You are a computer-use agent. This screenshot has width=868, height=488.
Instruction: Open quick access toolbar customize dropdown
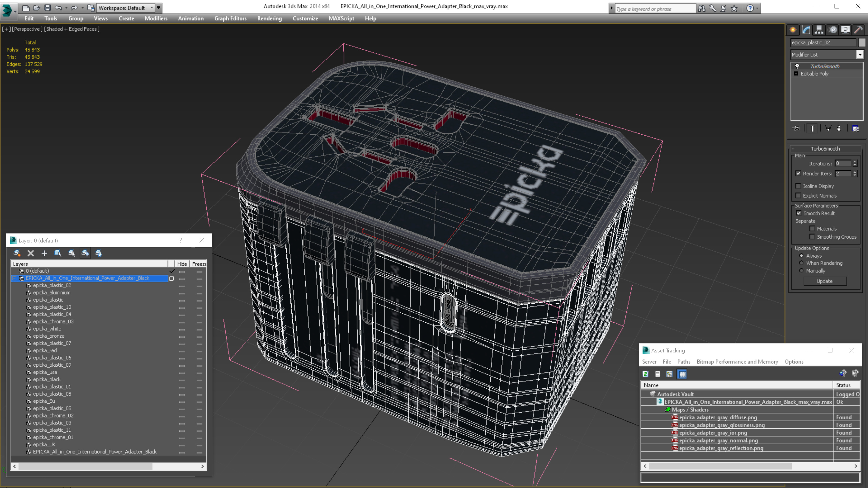159,8
